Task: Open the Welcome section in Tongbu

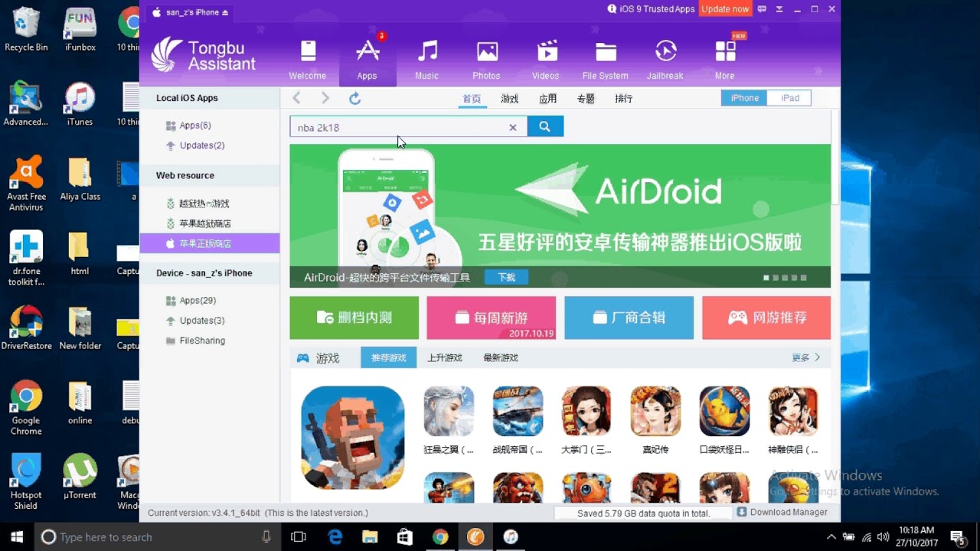Action: [308, 59]
